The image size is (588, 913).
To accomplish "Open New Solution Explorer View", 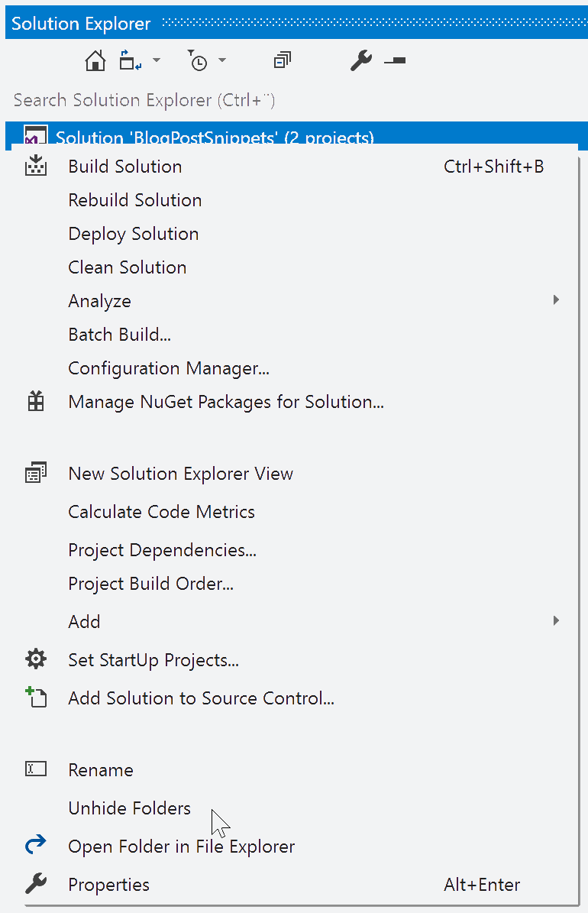I will point(181,474).
